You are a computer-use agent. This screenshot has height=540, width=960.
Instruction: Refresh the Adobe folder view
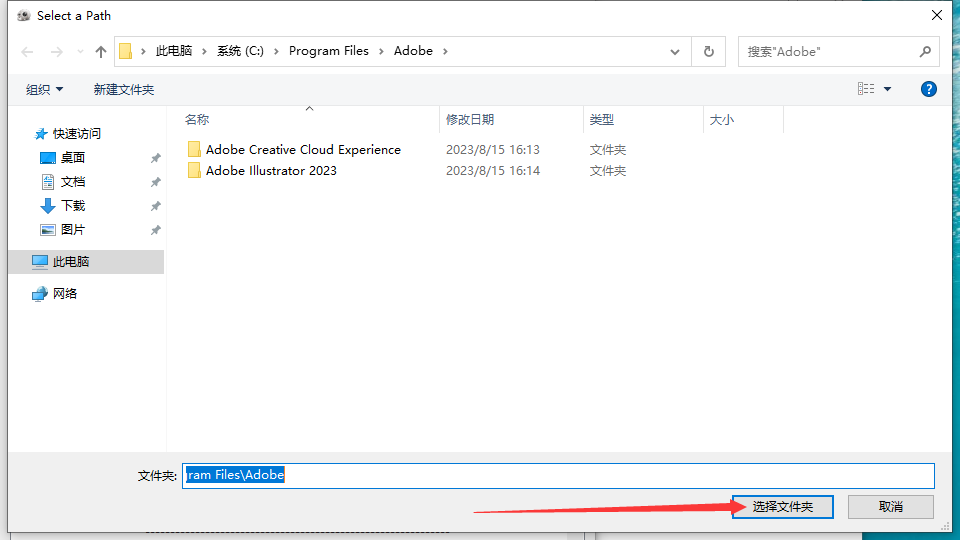(708, 51)
